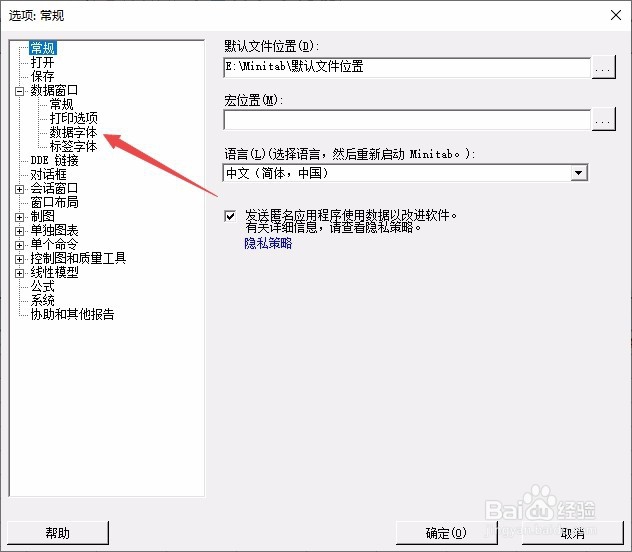Browse for the macro location
Image resolution: width=632 pixels, height=552 pixels.
(x=603, y=119)
